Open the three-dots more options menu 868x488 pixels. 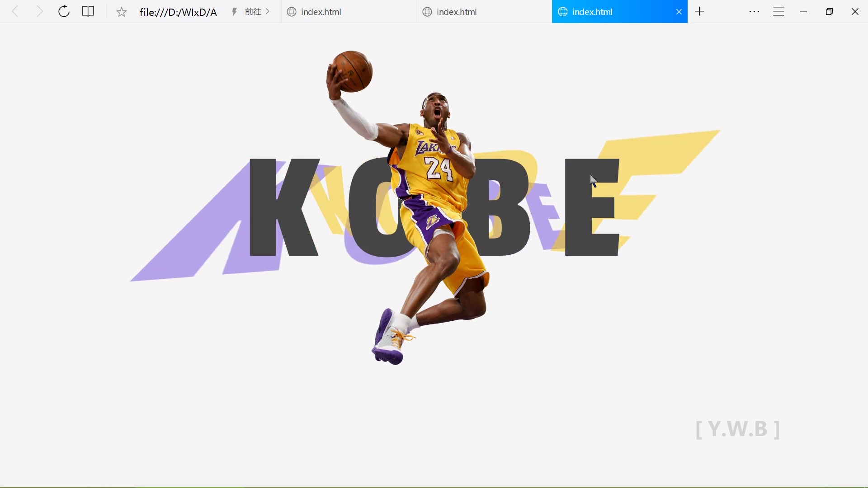coord(754,12)
